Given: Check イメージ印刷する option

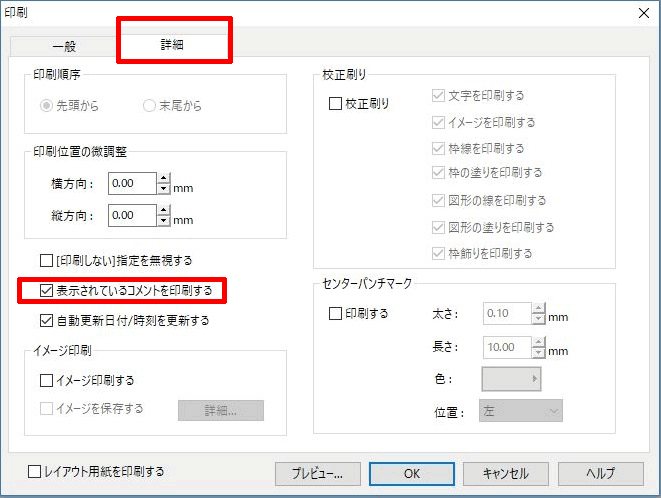Looking at the screenshot, I should (46, 381).
